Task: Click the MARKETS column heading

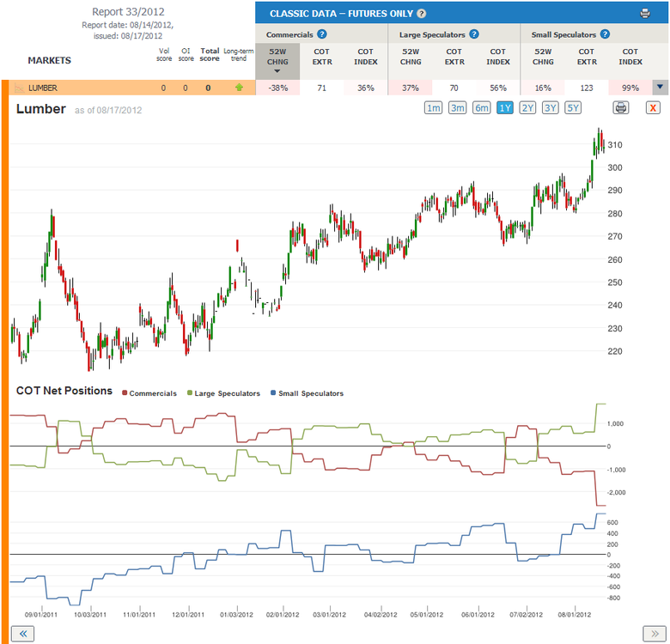Action: [x=50, y=60]
